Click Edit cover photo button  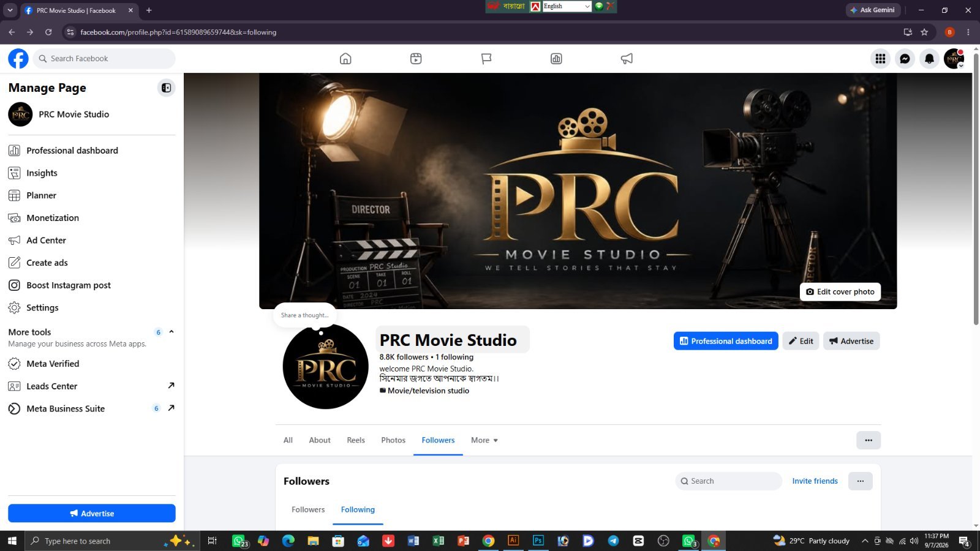click(x=840, y=292)
